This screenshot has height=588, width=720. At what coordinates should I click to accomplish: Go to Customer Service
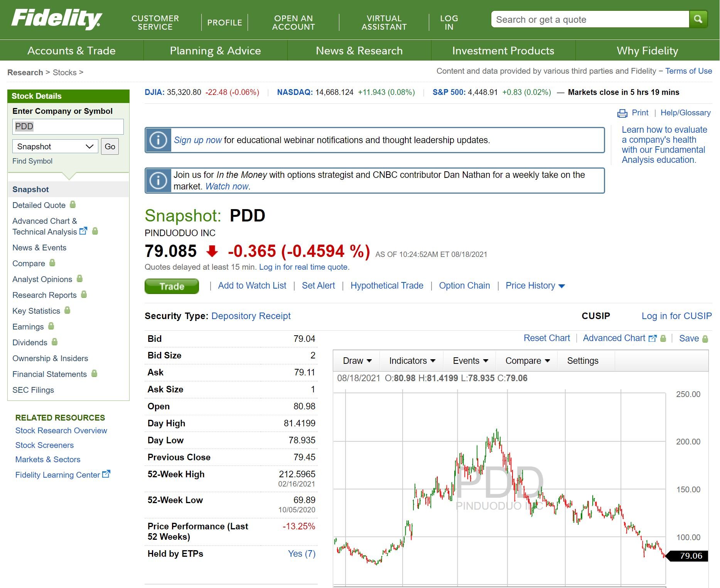(x=155, y=22)
